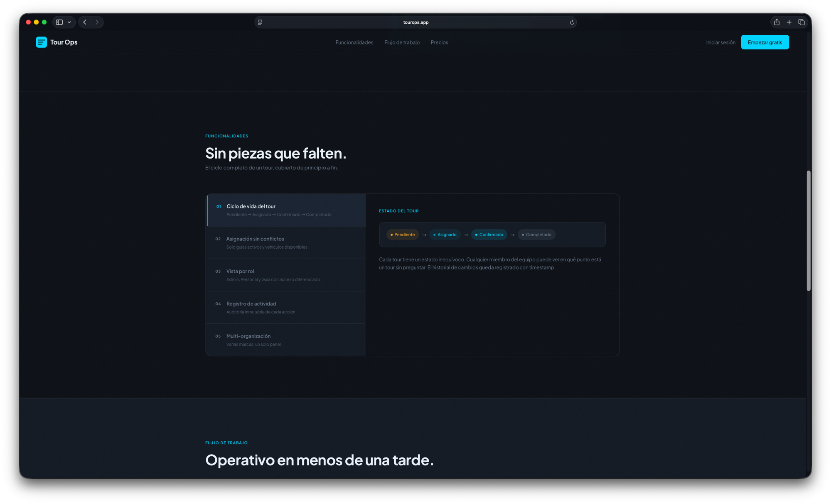
Task: Click the Iniciar sesión link
Action: pyautogui.click(x=720, y=42)
